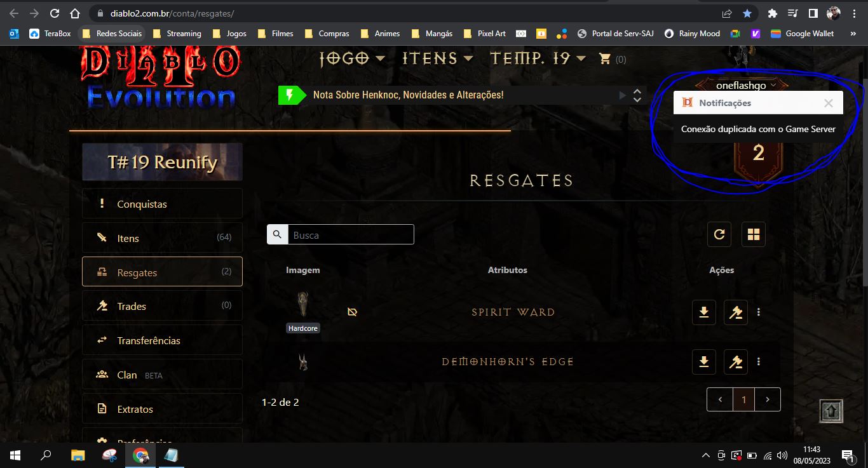The height and width of the screenshot is (468, 868).
Task: Select the SPIRIT WARD item name
Action: pyautogui.click(x=513, y=312)
